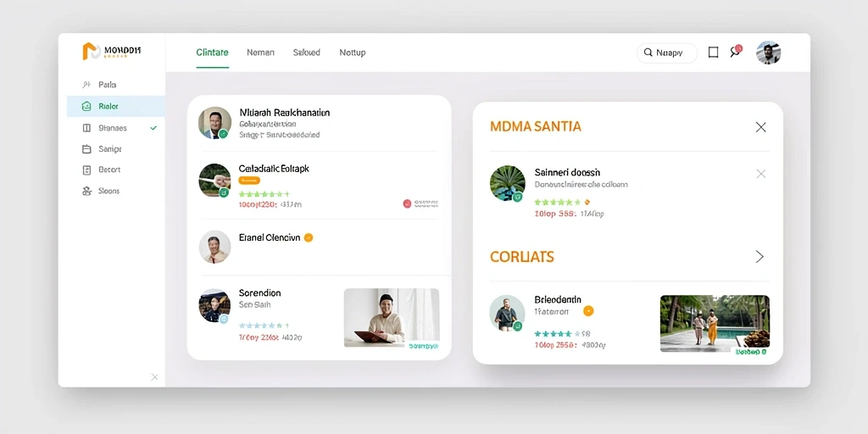Open the Sanips calendar icon in sidebar
Viewport: 868px width, 434px height.
(x=86, y=149)
